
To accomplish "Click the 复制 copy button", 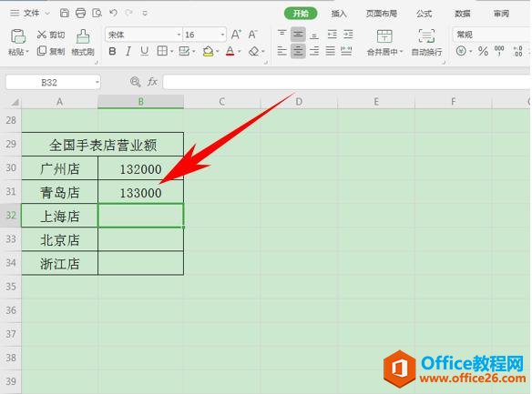I will tap(51, 52).
